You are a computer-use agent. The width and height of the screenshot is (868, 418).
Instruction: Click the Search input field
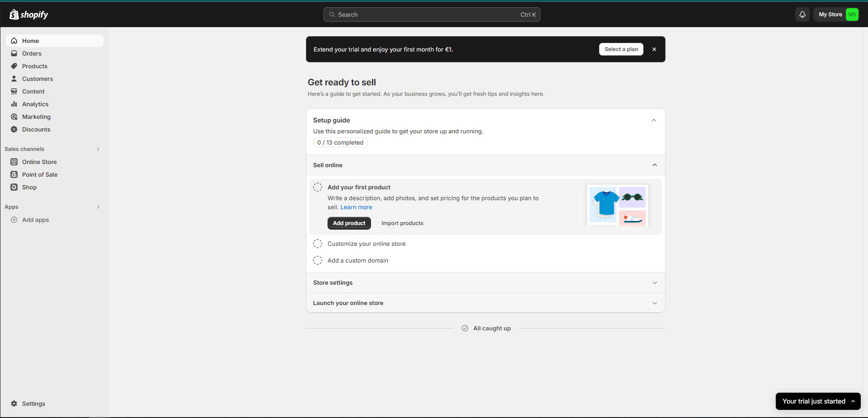tap(432, 14)
